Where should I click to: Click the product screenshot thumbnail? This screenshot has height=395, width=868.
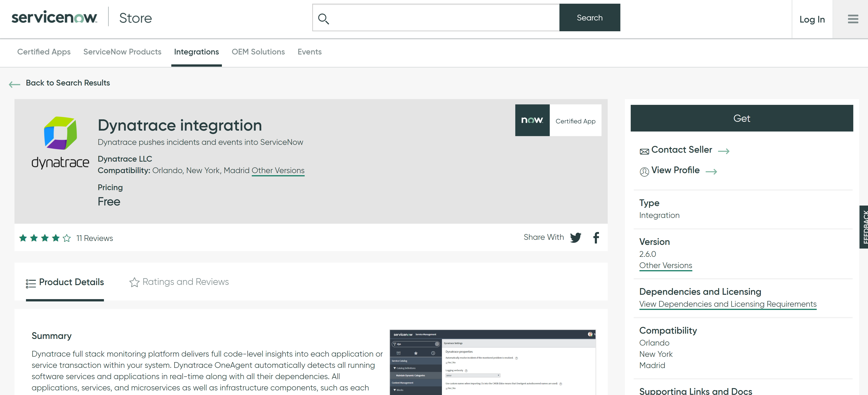pyautogui.click(x=492, y=362)
